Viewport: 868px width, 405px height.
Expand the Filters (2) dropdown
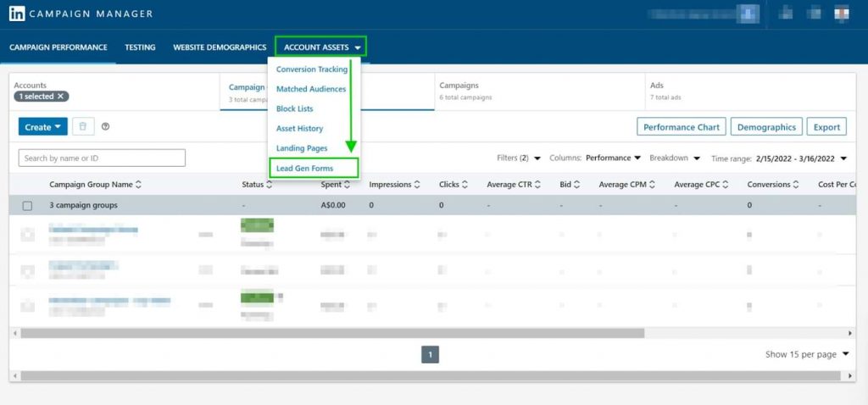pos(519,158)
